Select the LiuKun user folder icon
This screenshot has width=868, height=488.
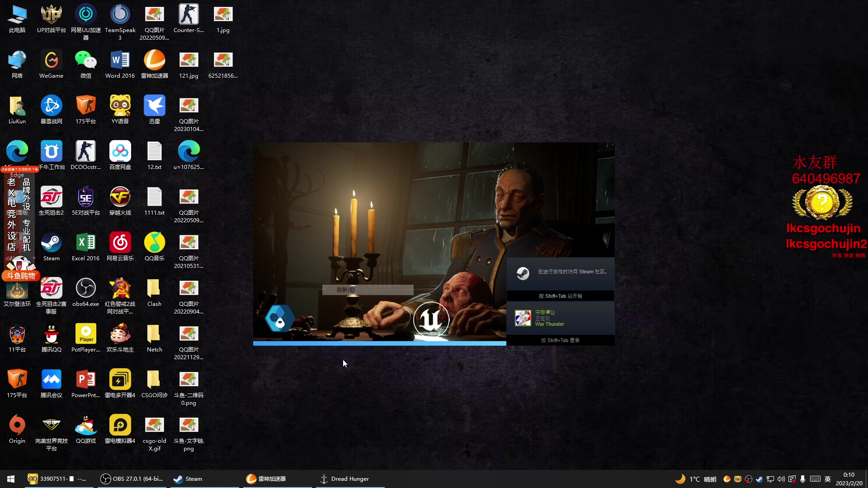coord(17,110)
